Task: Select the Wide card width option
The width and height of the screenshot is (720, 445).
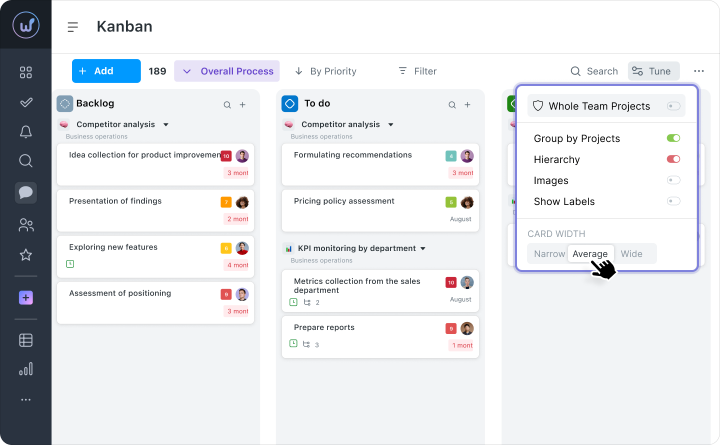Action: [632, 254]
